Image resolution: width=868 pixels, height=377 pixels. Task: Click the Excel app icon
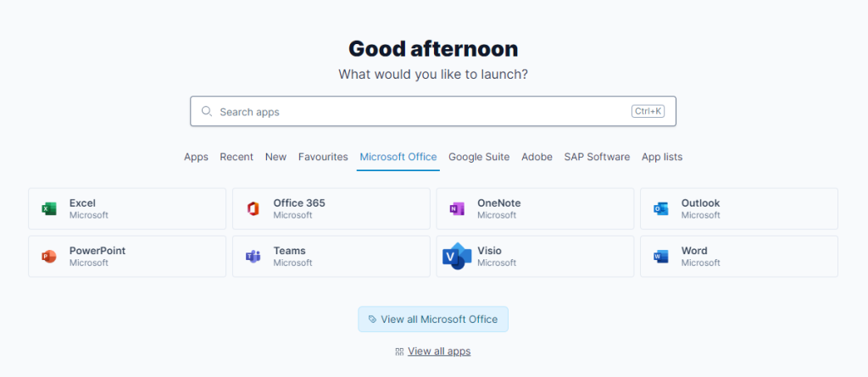click(x=49, y=208)
